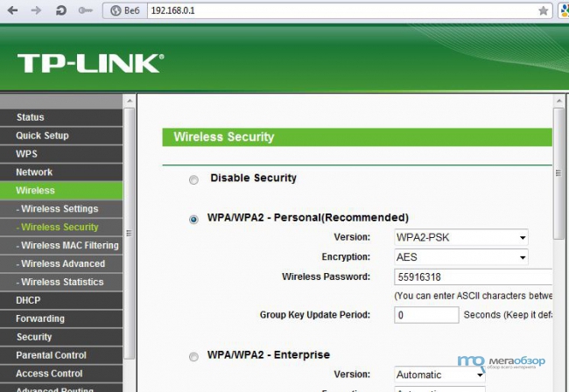The height and width of the screenshot is (392, 569).
Task: Open the Security menu section
Action: pos(61,337)
